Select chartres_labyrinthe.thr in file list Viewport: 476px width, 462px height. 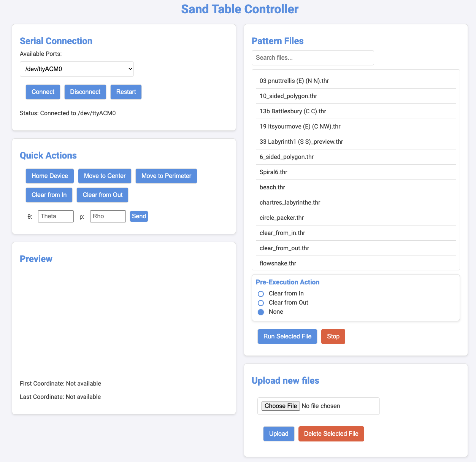point(290,203)
